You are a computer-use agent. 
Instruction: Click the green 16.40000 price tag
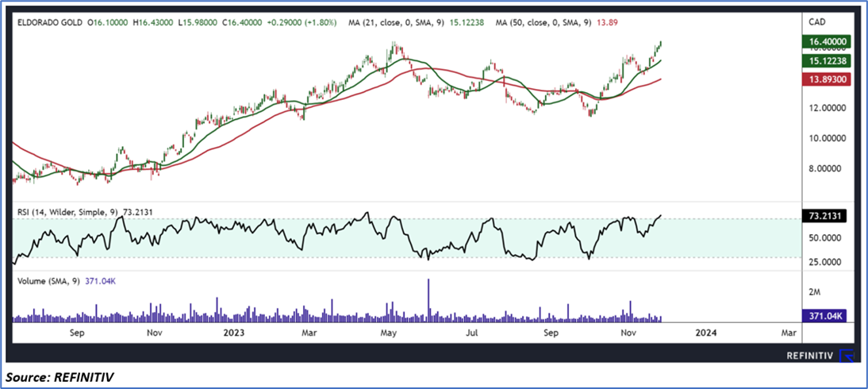828,41
